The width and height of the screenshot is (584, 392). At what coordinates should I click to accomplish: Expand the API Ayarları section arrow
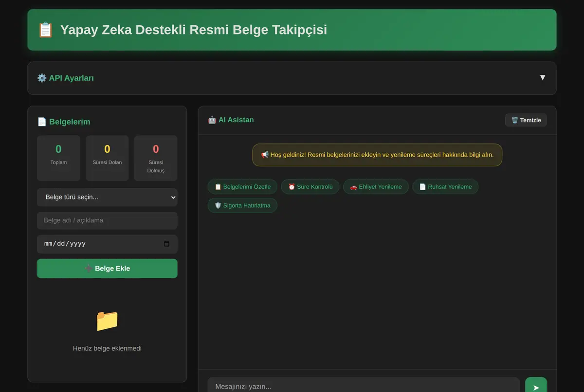coord(542,78)
